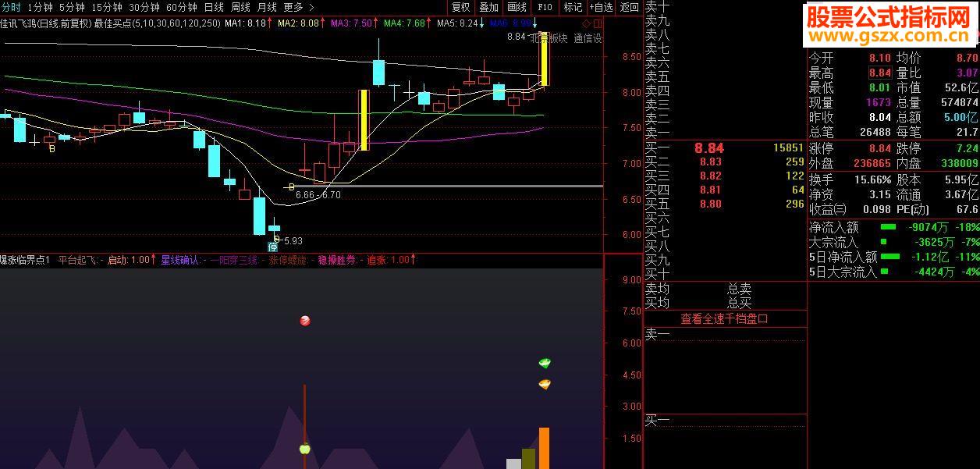Switch to the 日线 daily chart tab

point(214,7)
